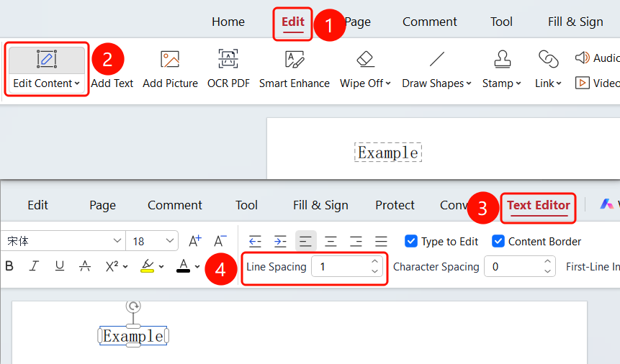Expand the Edit Content dropdown arrow
This screenshot has width=620, height=364.
[x=77, y=83]
